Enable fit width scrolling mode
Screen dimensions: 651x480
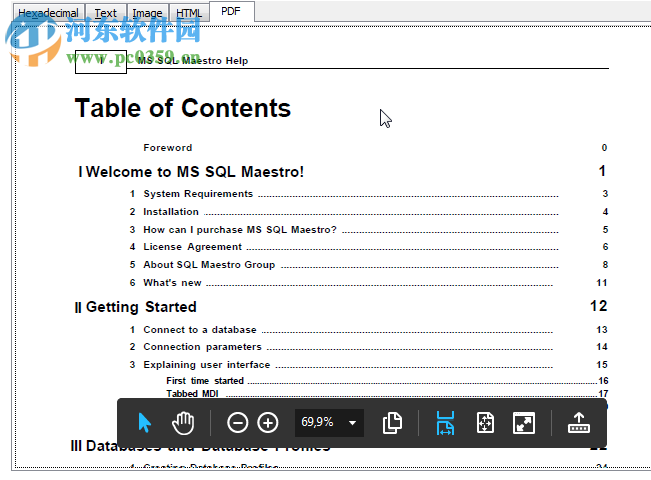pos(445,423)
